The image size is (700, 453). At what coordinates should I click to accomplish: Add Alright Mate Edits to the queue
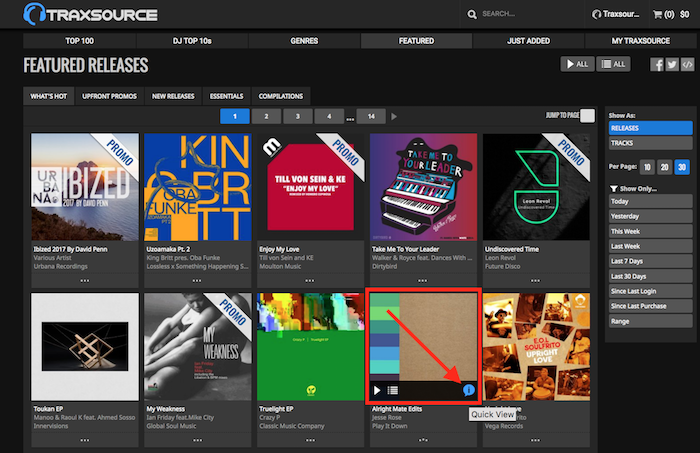tap(393, 390)
